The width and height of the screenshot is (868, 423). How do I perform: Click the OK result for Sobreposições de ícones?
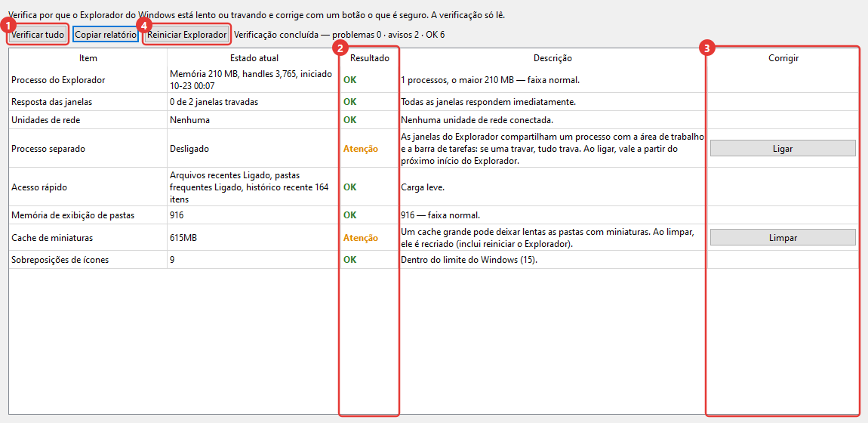point(350,259)
